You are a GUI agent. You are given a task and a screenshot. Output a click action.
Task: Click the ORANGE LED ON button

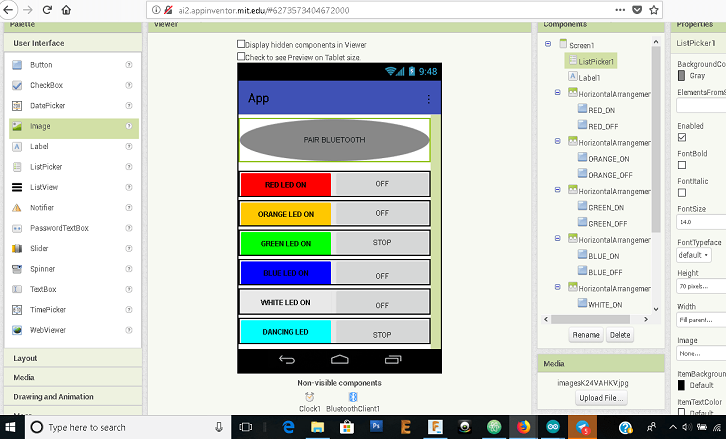click(x=286, y=214)
